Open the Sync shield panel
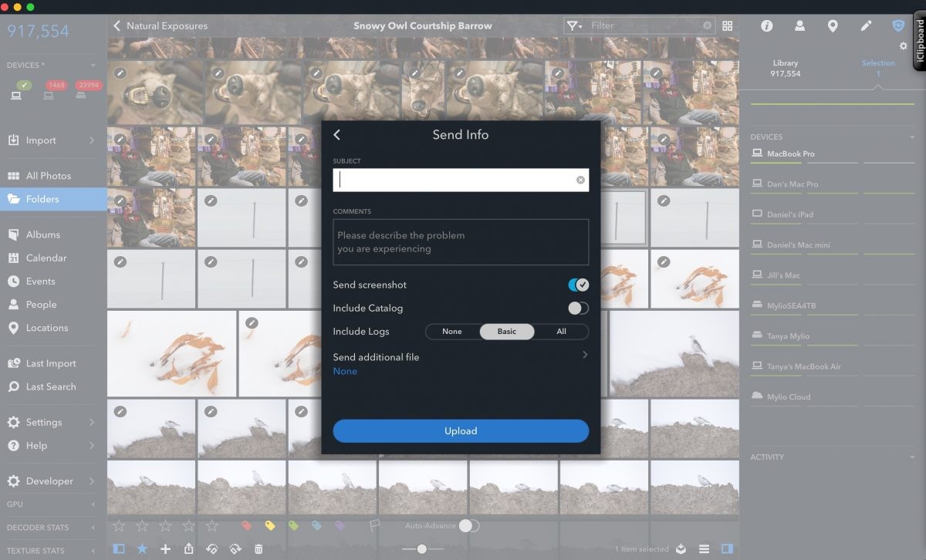The width and height of the screenshot is (926, 560). coord(898,25)
